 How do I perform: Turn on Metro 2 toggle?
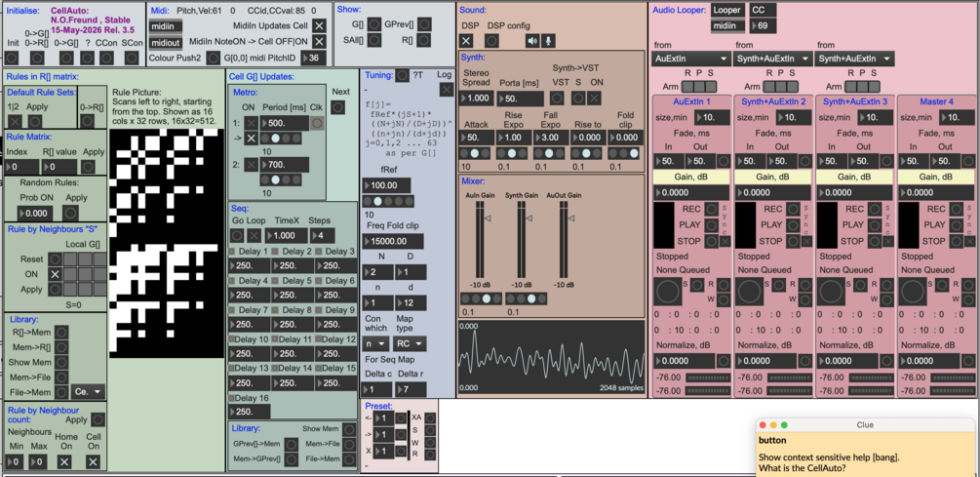(251, 165)
